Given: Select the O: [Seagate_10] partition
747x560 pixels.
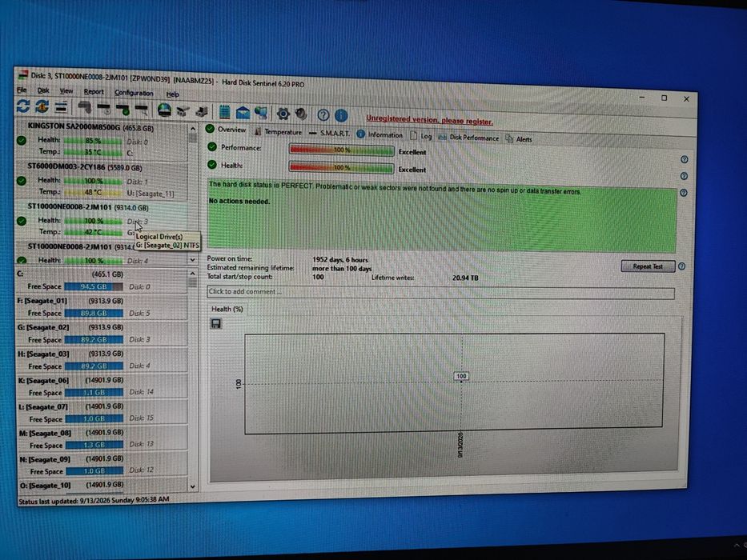Looking at the screenshot, I should click(x=102, y=486).
